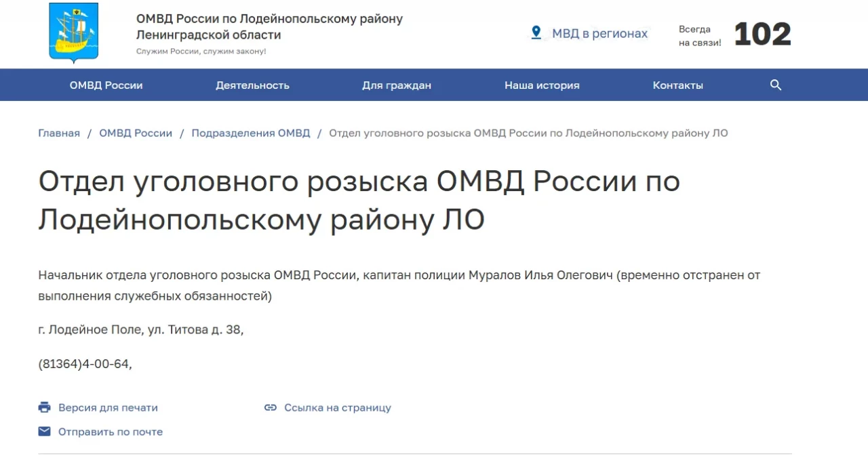Viewport: 868px width, 467px height.
Task: Open the Версия для печати link
Action: 108,407
